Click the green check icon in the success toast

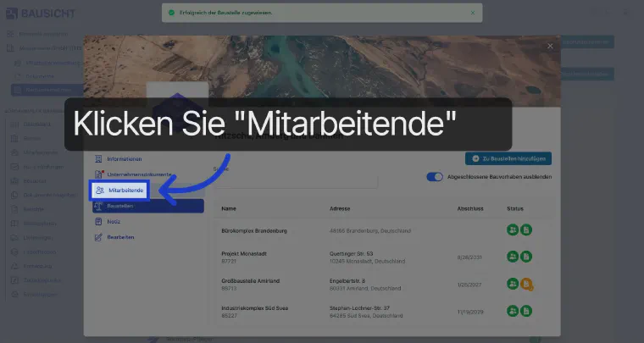171,13
